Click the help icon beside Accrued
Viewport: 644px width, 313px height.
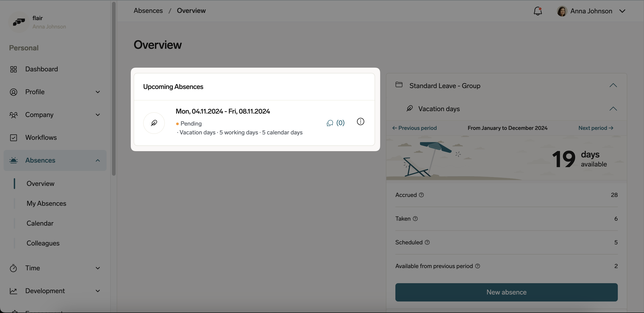(421, 195)
